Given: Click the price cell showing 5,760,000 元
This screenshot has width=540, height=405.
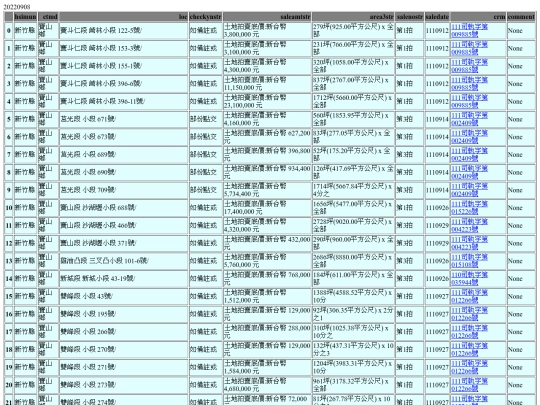Looking at the screenshot, I should click(x=267, y=261).
